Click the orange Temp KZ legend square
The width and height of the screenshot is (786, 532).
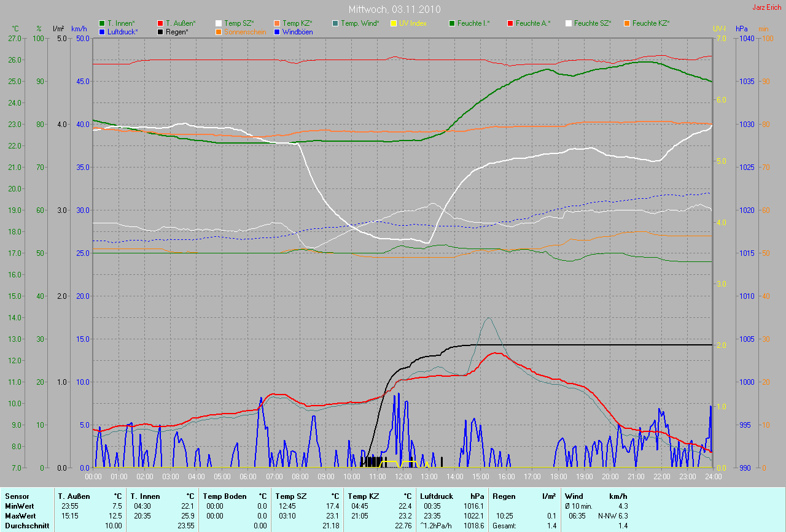point(277,23)
